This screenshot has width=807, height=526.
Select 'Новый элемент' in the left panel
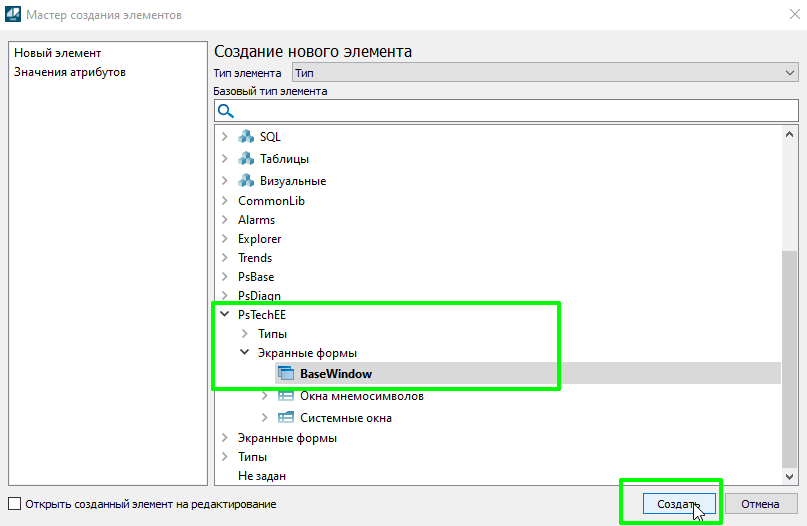58,53
